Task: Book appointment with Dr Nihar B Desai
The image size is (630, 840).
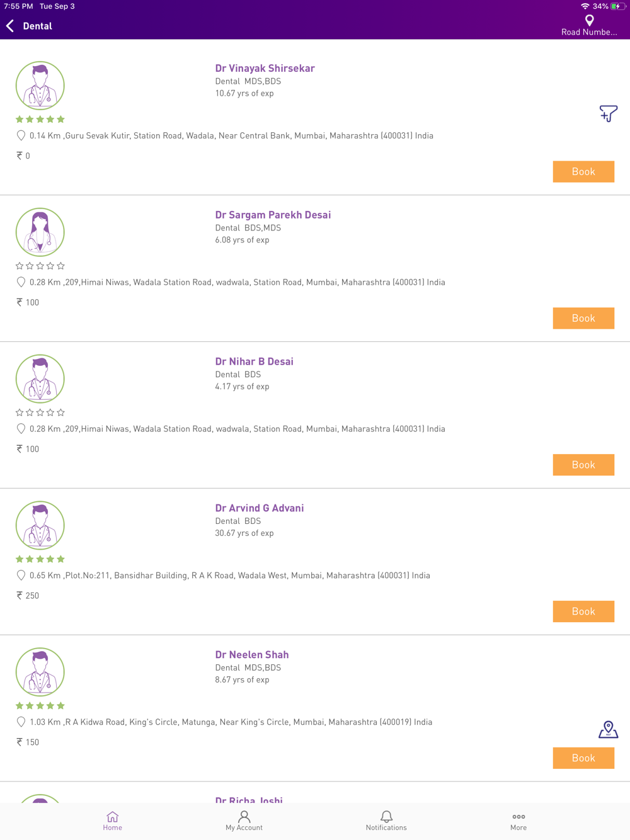Action: pyautogui.click(x=583, y=465)
